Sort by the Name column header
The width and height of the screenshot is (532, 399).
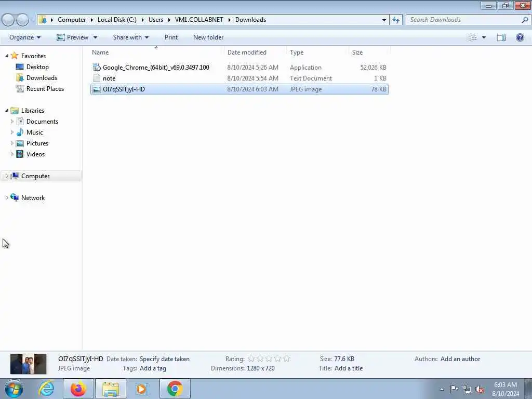point(156,52)
